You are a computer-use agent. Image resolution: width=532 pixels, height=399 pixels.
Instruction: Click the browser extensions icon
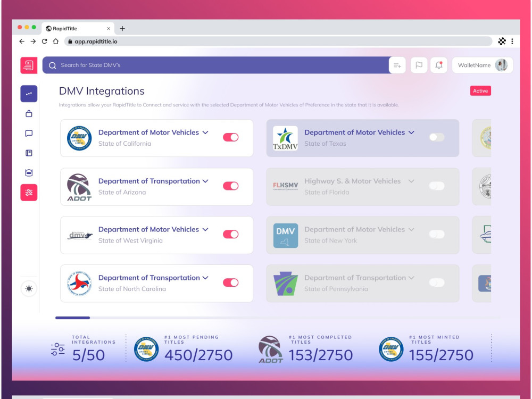coord(502,41)
